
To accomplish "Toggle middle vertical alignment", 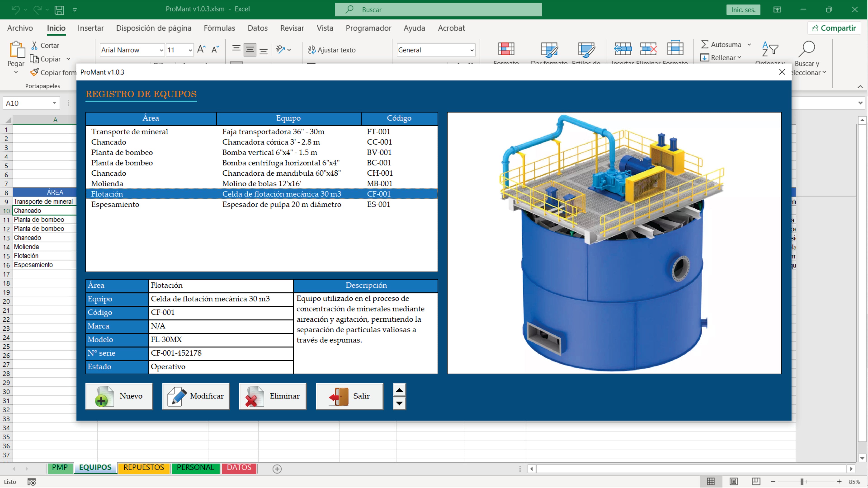I will tap(250, 50).
